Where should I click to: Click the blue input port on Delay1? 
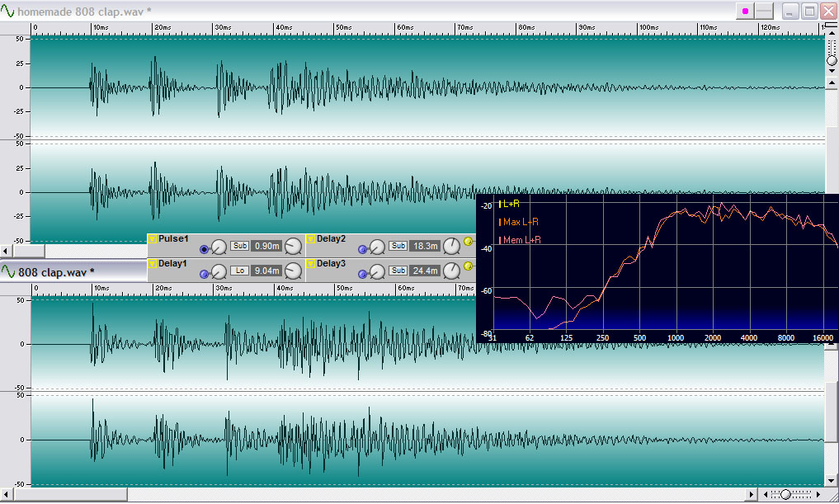[x=204, y=271]
